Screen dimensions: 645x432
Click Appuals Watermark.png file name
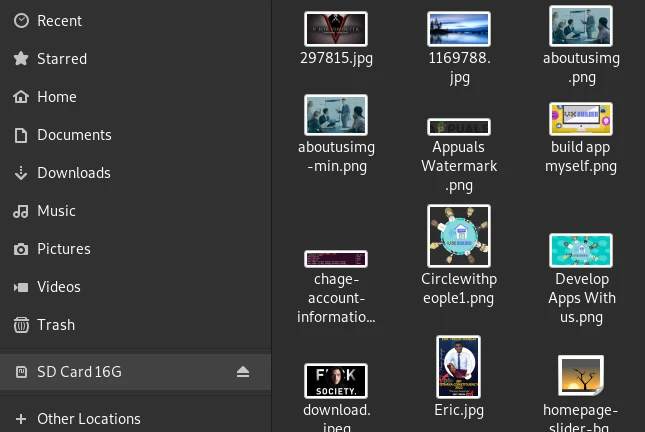459,166
